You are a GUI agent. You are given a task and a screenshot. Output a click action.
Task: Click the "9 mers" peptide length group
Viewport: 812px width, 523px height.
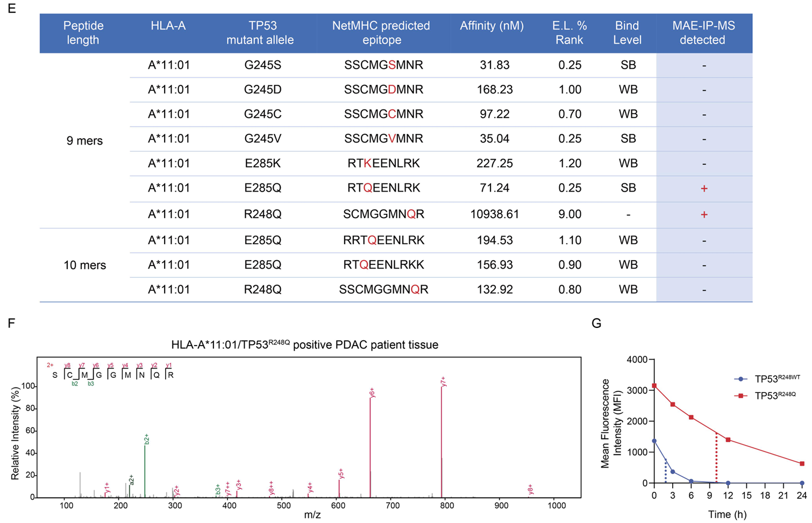click(x=84, y=141)
